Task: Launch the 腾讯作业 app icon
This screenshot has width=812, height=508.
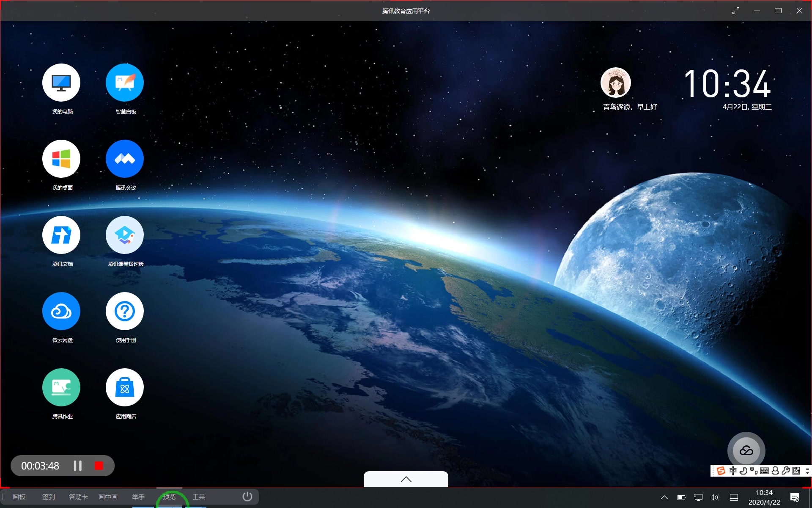Action: tap(61, 387)
